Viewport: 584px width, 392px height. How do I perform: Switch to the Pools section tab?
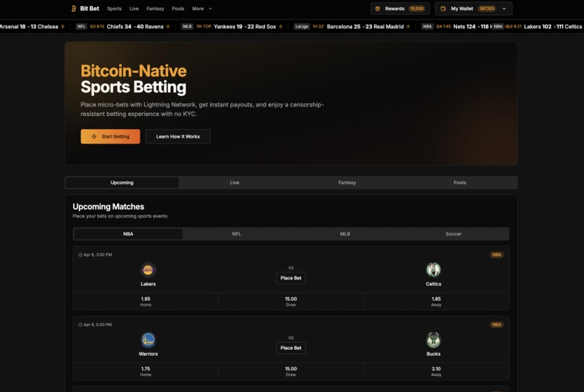(x=459, y=183)
